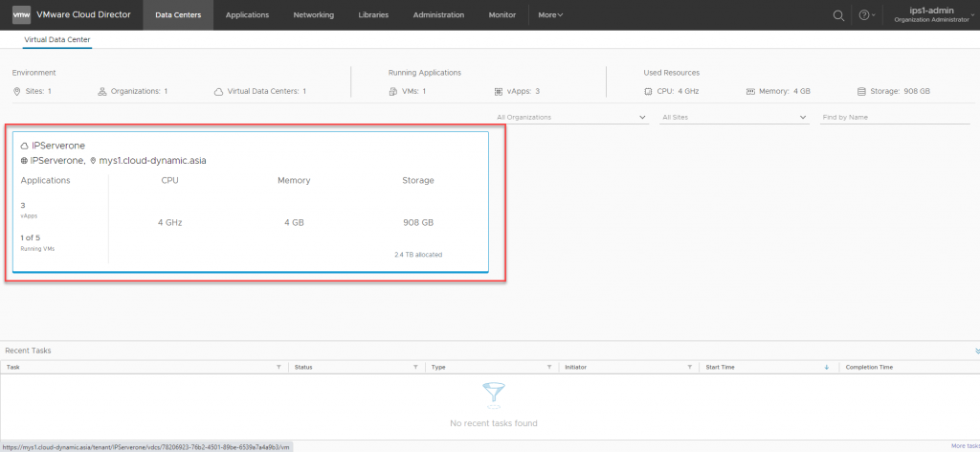Screen dimensions: 980x452
Task: Click the VMware Cloud Director logo
Action: click(x=21, y=15)
